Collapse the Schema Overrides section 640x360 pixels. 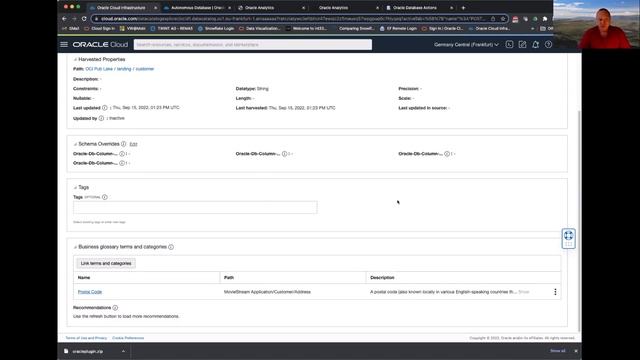tap(75, 144)
